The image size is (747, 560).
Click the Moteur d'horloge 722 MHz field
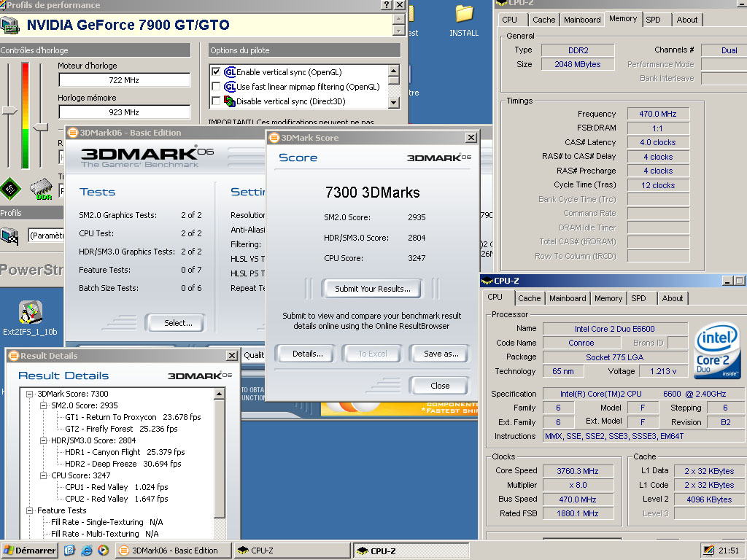[124, 80]
